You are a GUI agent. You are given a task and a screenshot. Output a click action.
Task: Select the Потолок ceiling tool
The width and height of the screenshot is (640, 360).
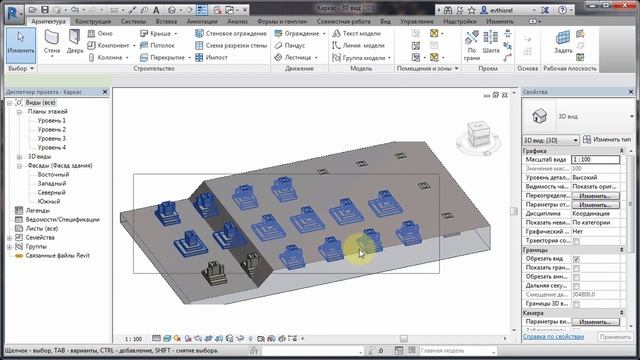coord(158,45)
